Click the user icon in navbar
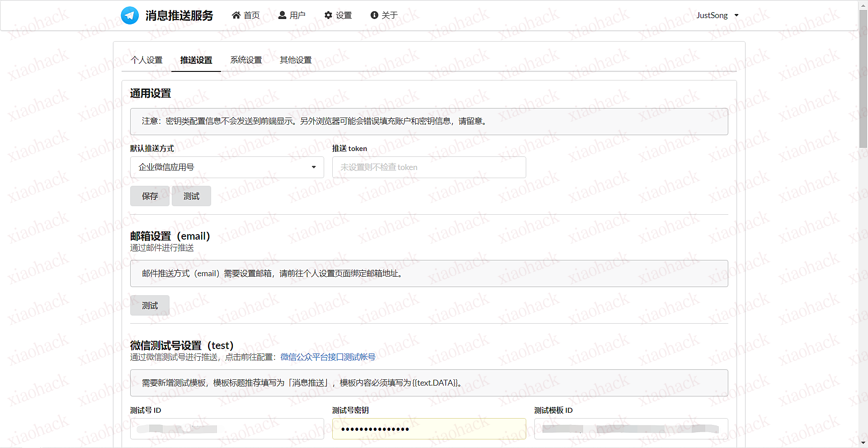This screenshot has width=868, height=448. pyautogui.click(x=282, y=15)
